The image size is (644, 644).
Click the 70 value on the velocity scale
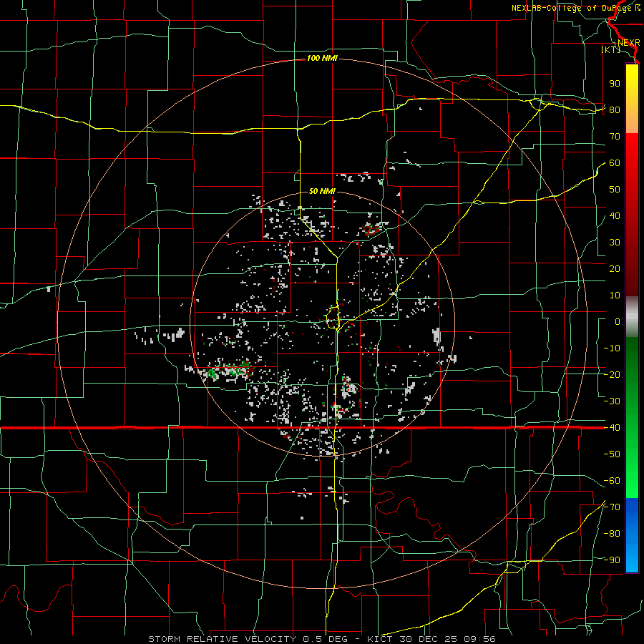point(615,137)
